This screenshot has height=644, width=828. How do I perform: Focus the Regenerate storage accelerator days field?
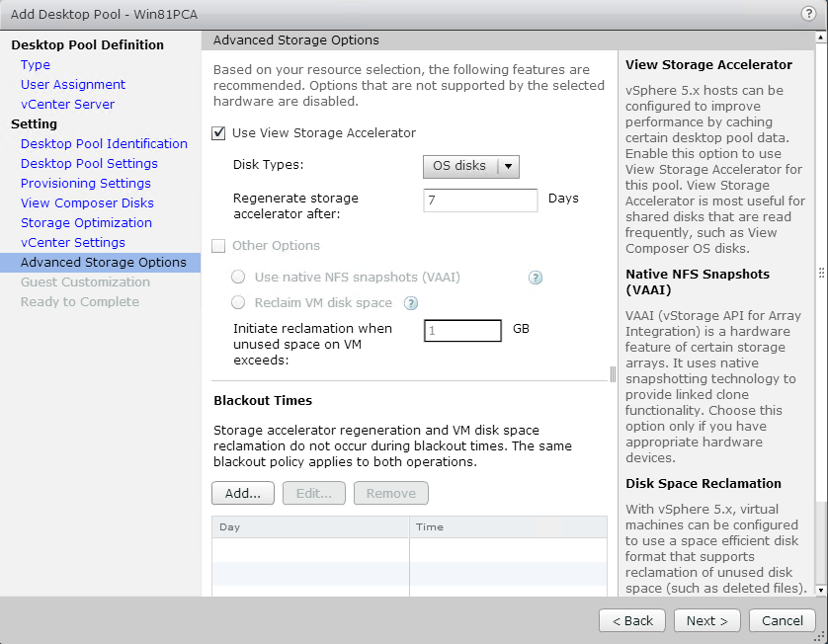tap(480, 201)
